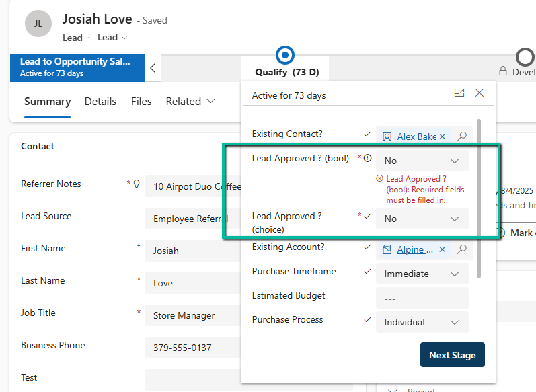Remove Alpine from Existing Account field
The image size is (536, 392).
tap(443, 249)
